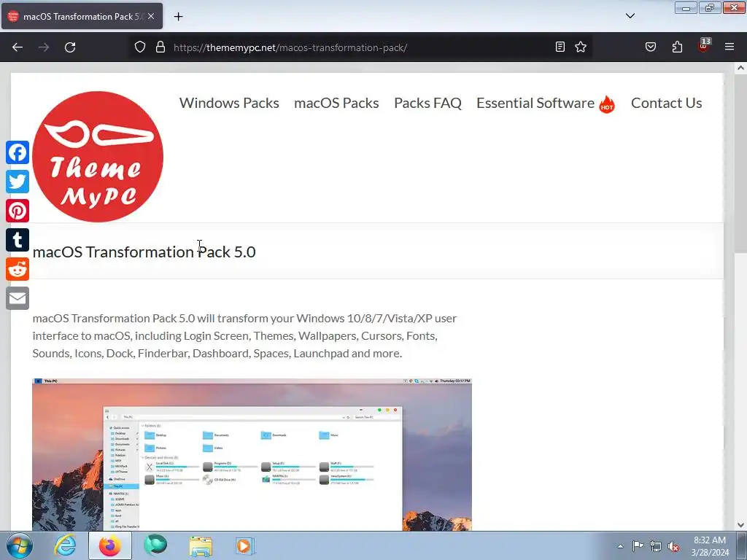Bookmark this page with star
Image resolution: width=747 pixels, height=560 pixels.
coord(580,47)
